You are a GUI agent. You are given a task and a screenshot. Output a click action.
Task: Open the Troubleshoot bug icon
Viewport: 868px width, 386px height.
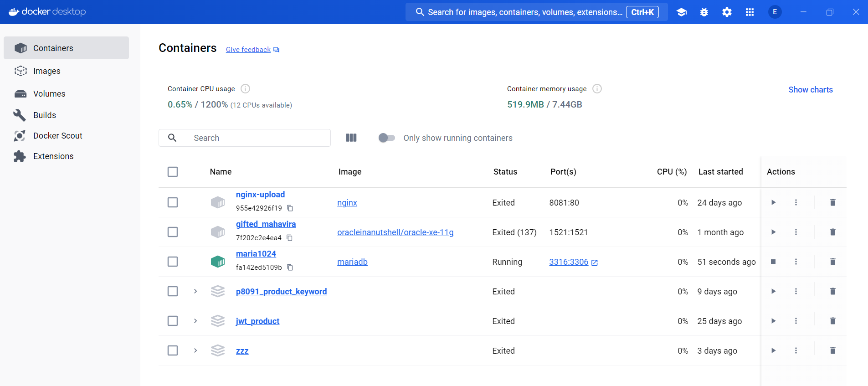(704, 12)
